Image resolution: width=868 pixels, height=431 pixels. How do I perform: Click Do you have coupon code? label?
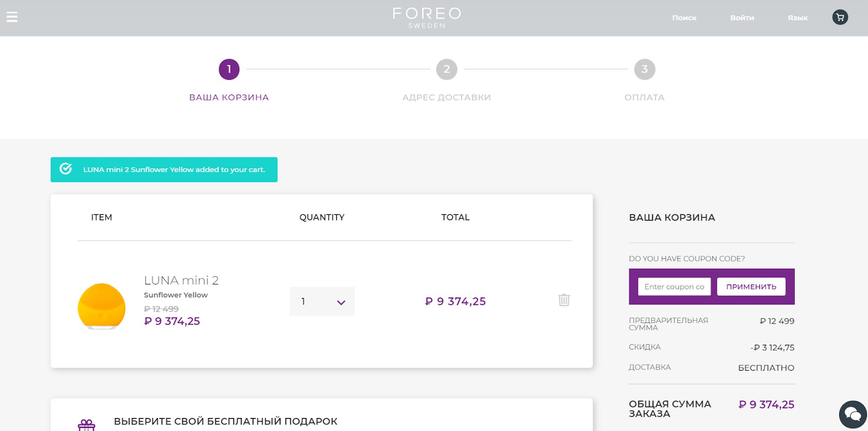point(687,259)
